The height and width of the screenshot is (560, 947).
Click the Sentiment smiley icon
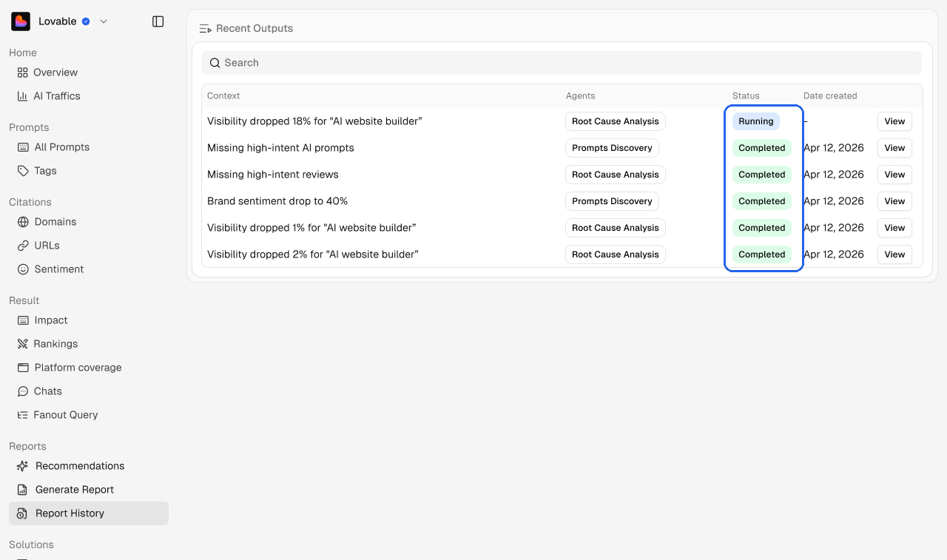[23, 269]
